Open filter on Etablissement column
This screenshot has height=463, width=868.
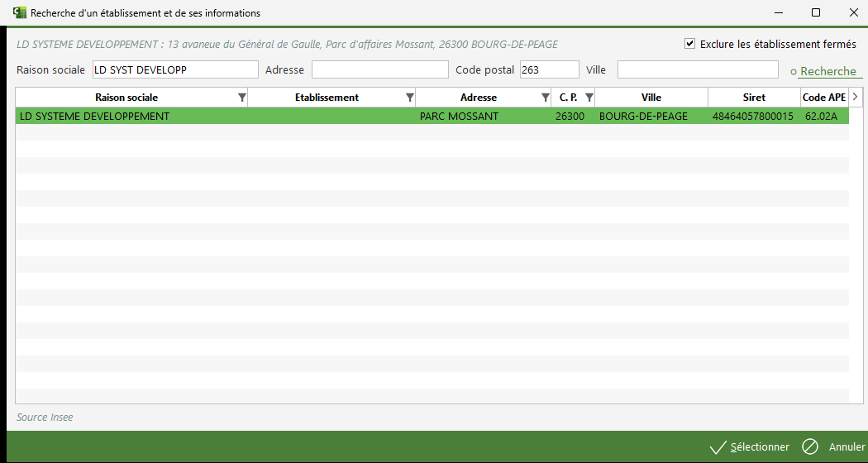[x=410, y=98]
